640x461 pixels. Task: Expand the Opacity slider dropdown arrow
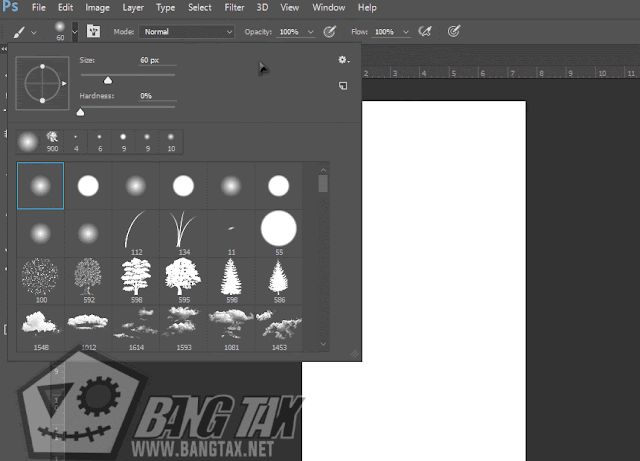311,32
